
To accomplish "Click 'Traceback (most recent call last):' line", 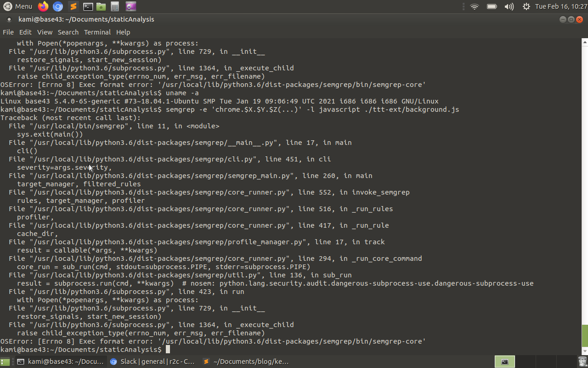I will pyautogui.click(x=71, y=118).
